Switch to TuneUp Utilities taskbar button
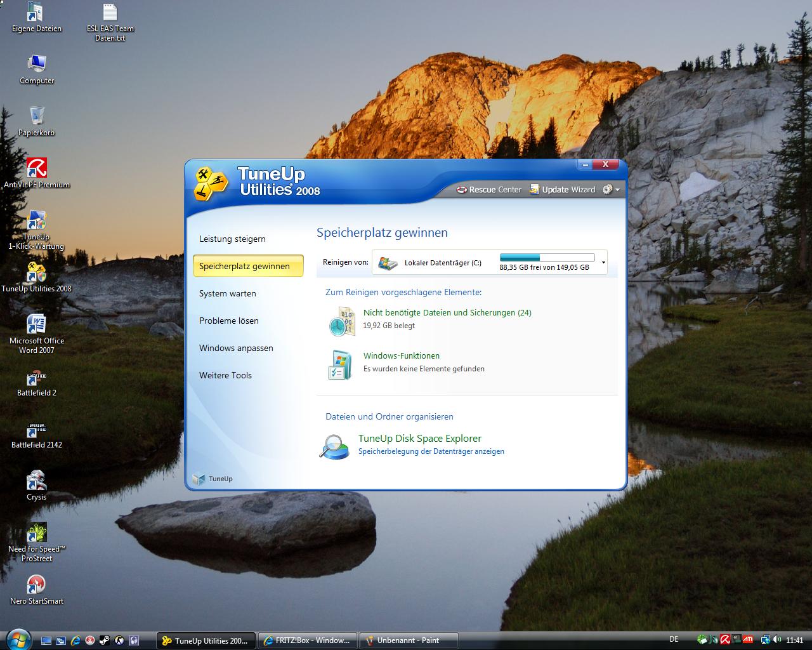This screenshot has width=812, height=650. coord(206,640)
